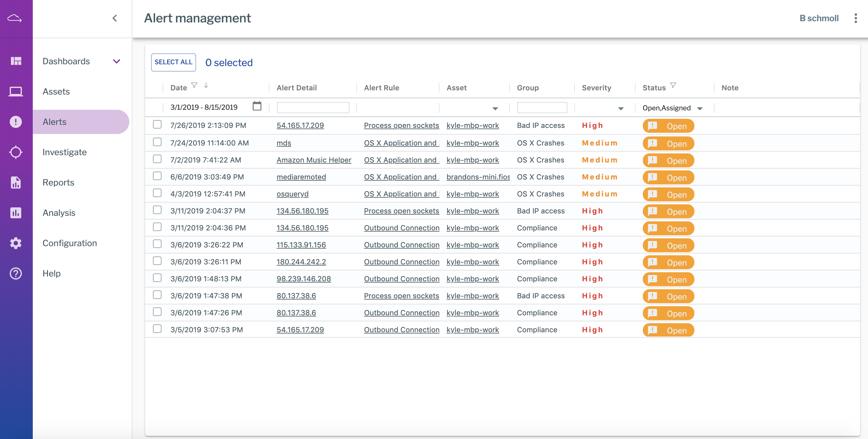Select Alerts in the navigation menu
The height and width of the screenshot is (439, 868).
(54, 122)
